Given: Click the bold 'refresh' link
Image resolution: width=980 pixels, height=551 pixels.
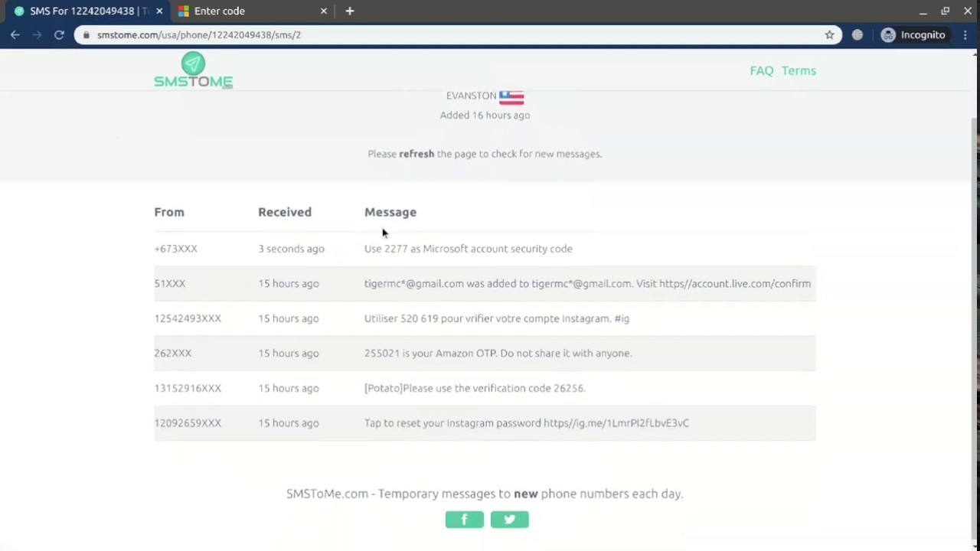Looking at the screenshot, I should coord(416,154).
